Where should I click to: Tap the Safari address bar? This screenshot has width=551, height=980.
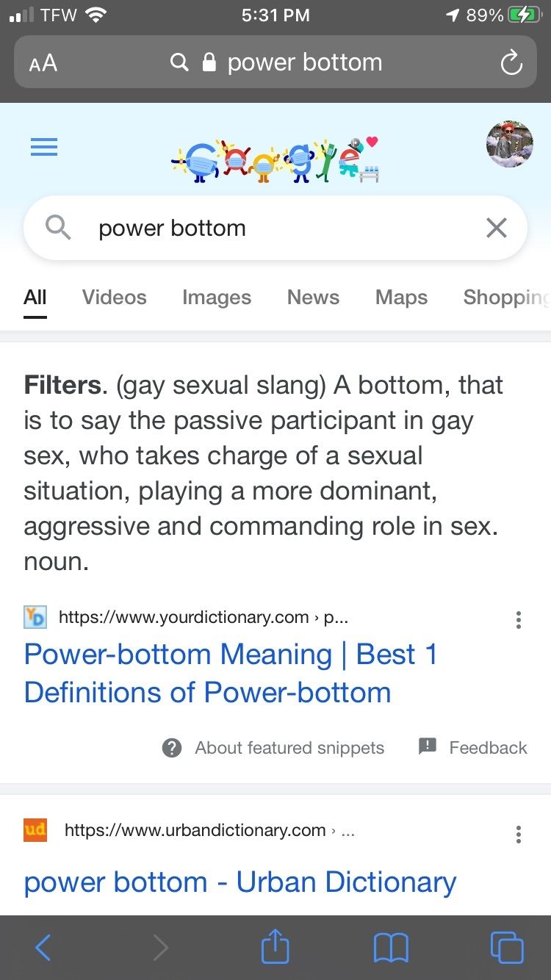(275, 62)
